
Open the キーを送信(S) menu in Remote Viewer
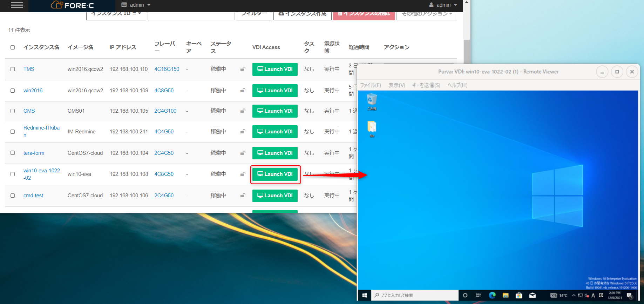tap(426, 85)
